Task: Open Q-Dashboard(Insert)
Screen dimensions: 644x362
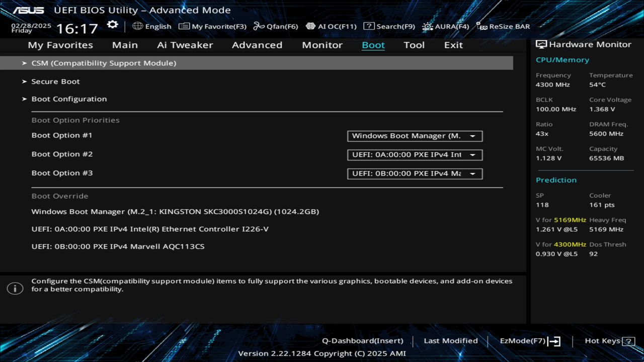Action: pos(362,341)
